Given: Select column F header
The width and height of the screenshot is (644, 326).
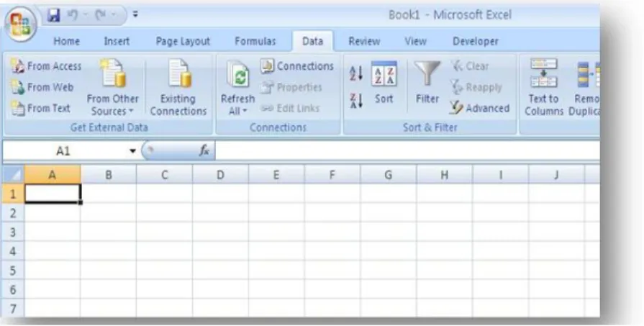Looking at the screenshot, I should (x=332, y=175).
